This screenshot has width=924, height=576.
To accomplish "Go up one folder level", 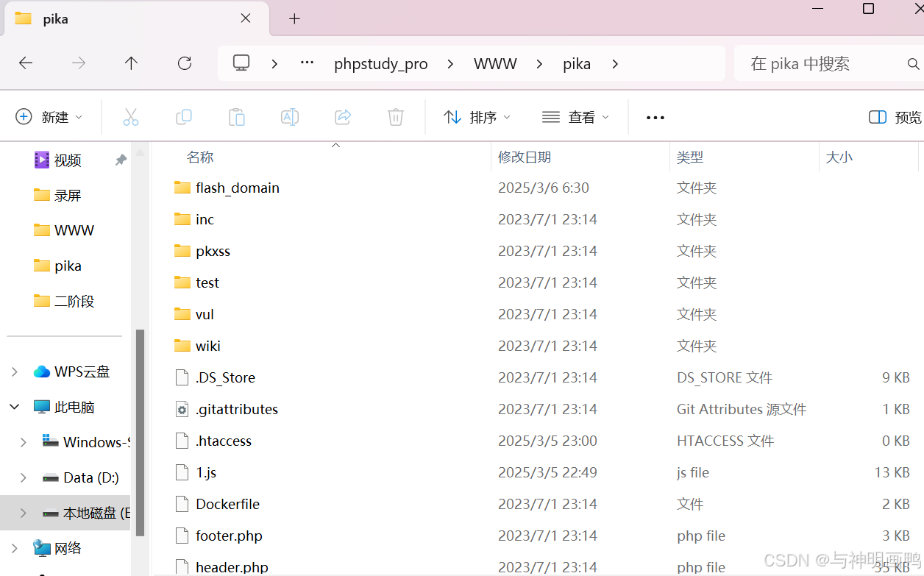I will [x=131, y=63].
